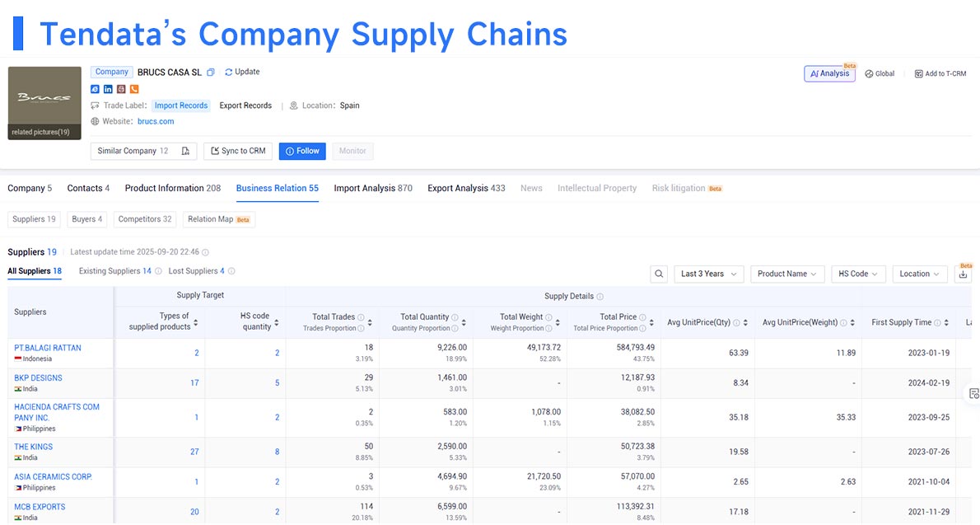The height and width of the screenshot is (525, 980).
Task: Select the Competitors sub-tab
Action: (144, 219)
